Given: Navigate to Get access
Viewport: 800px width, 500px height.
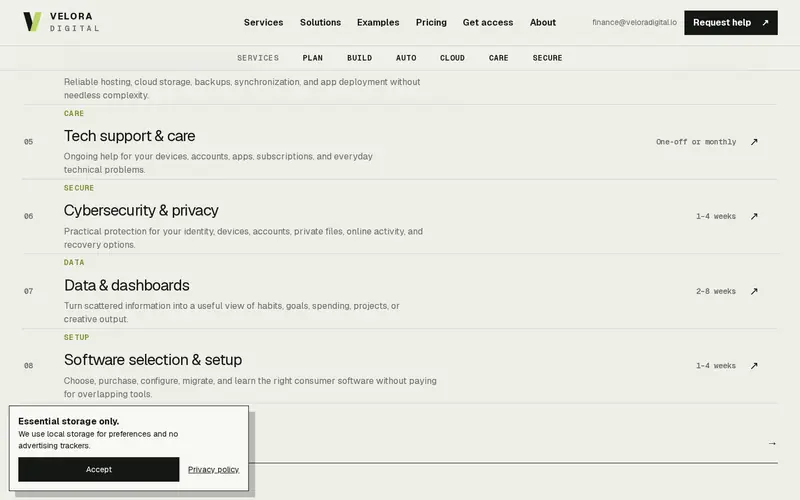Looking at the screenshot, I should [x=488, y=22].
